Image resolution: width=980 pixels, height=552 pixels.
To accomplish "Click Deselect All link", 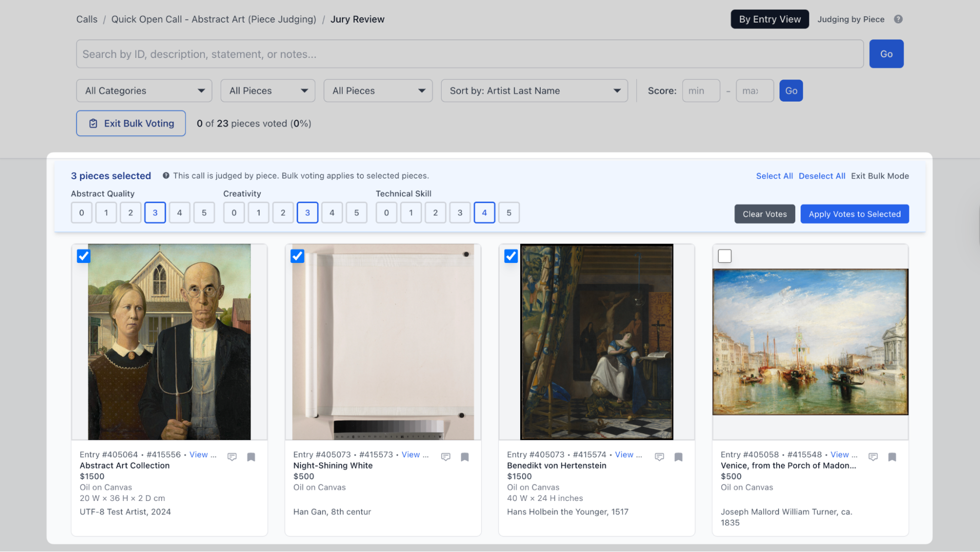I will pyautogui.click(x=822, y=176).
